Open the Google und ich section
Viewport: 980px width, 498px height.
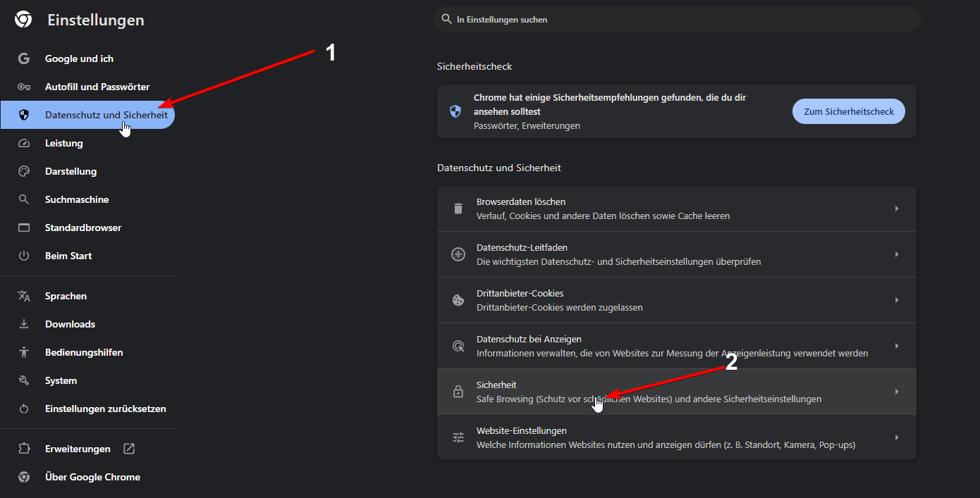coord(80,58)
